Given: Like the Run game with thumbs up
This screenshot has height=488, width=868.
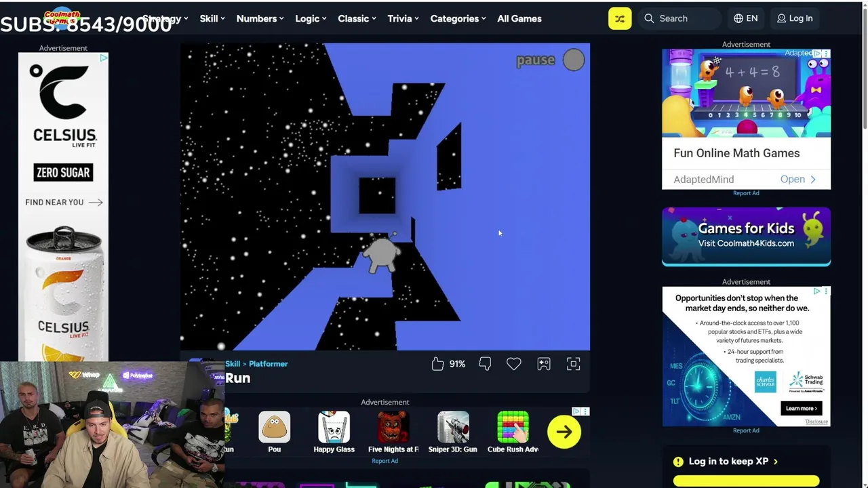Looking at the screenshot, I should click(438, 364).
